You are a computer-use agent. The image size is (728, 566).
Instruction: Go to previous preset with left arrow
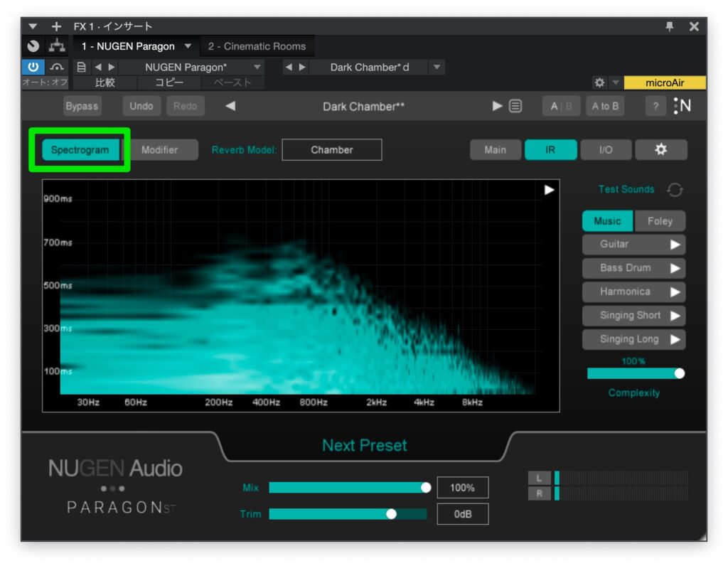(230, 106)
